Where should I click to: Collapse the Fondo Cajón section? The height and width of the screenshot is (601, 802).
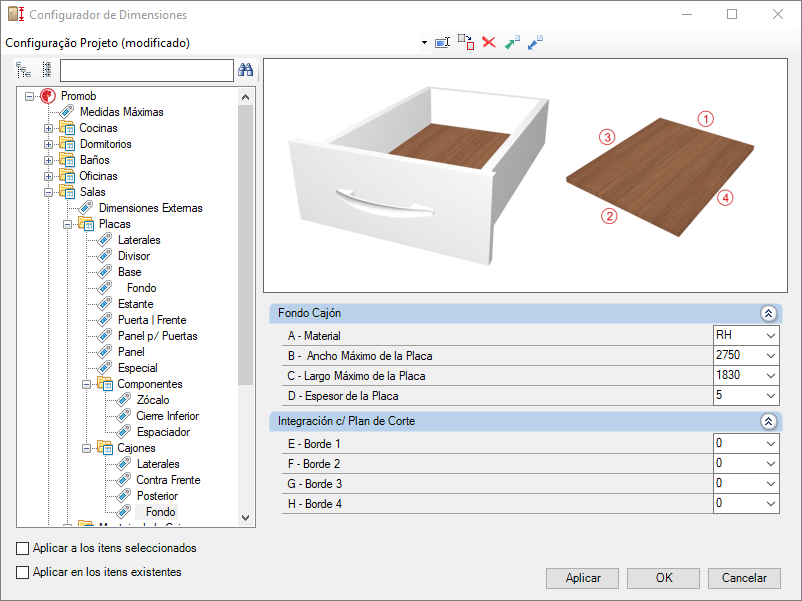(x=768, y=314)
